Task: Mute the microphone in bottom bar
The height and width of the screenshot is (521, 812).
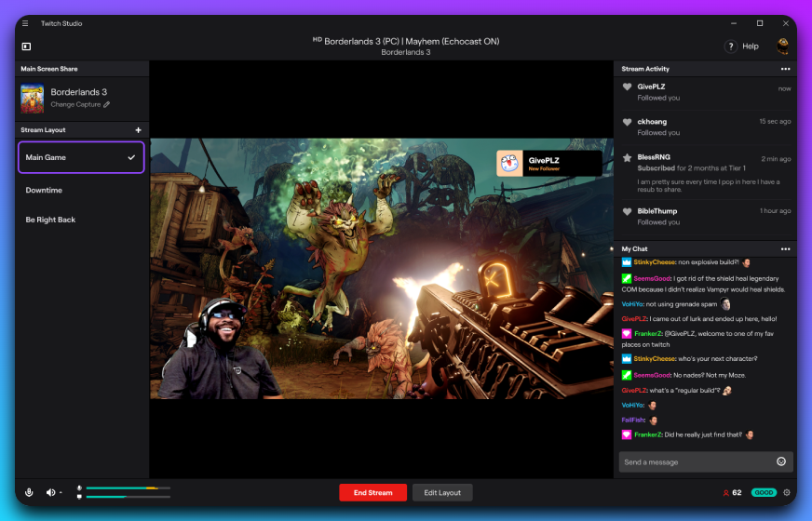Action: 29,492
